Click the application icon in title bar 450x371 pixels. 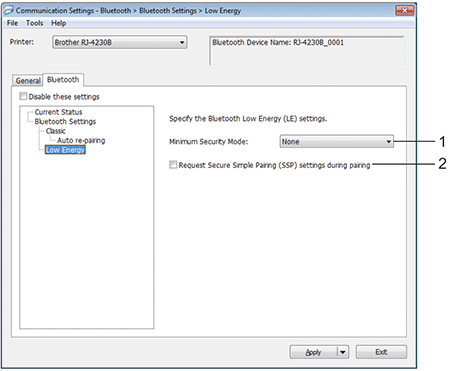coord(9,10)
